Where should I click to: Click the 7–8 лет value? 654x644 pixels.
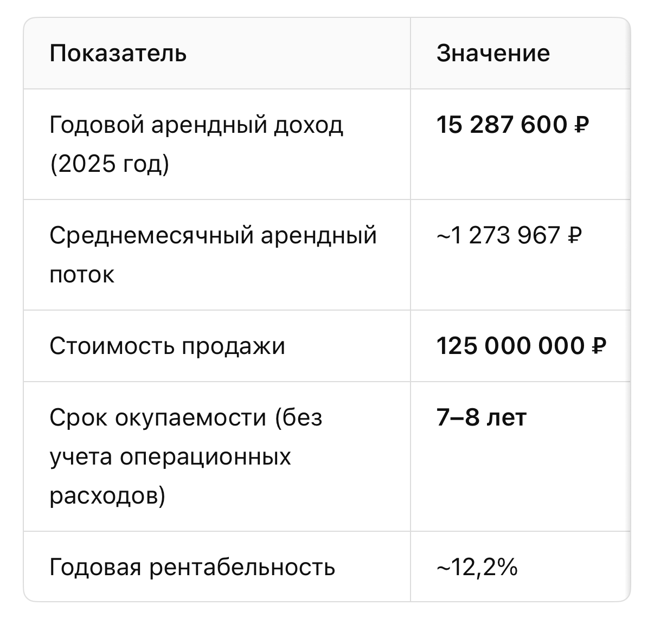482,417
